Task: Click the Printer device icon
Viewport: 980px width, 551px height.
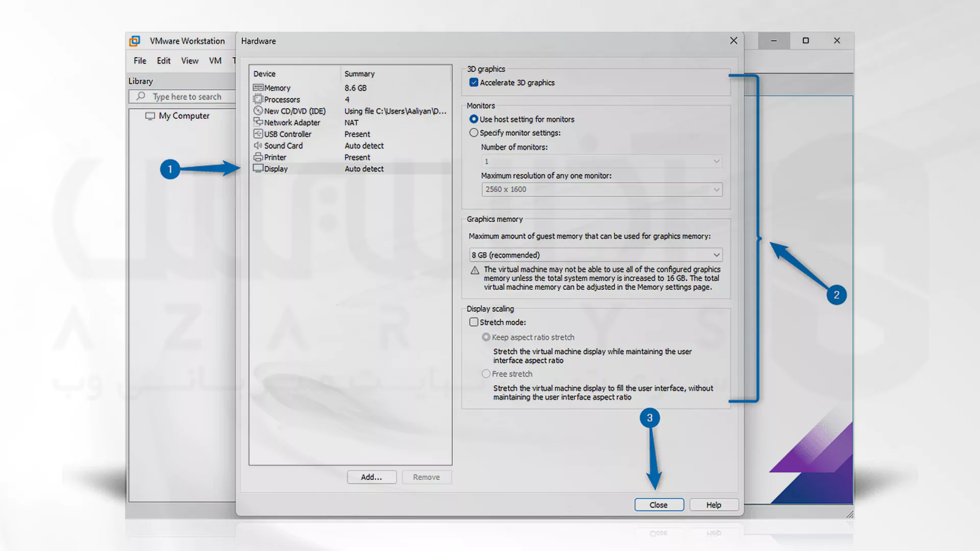Action: pos(258,157)
